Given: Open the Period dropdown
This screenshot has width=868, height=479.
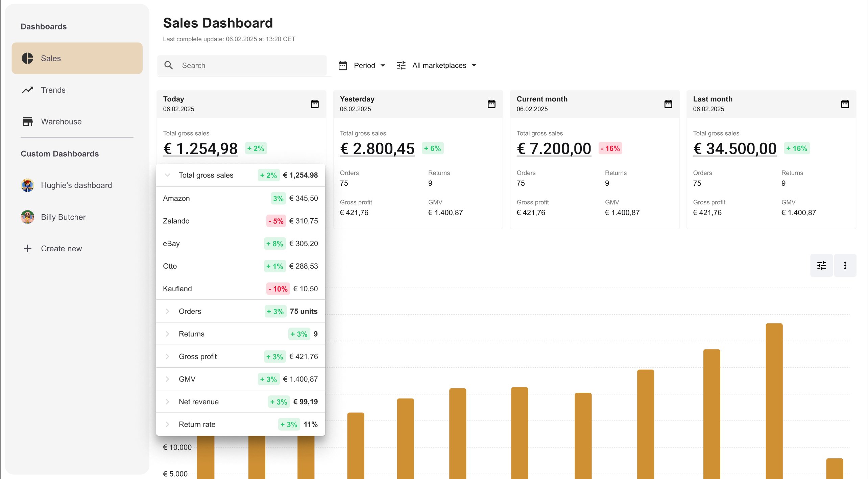Looking at the screenshot, I should (x=362, y=65).
